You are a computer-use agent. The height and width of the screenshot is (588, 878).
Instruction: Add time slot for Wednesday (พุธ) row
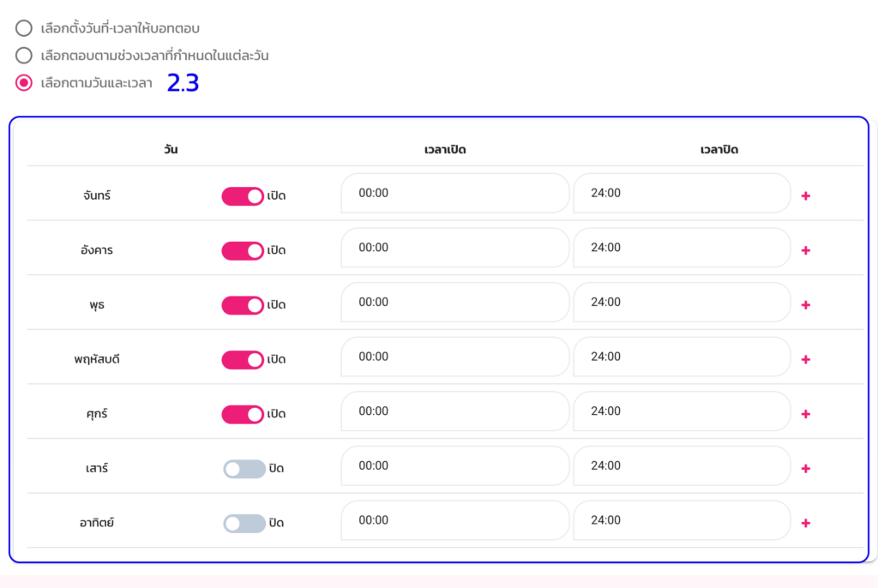click(805, 305)
